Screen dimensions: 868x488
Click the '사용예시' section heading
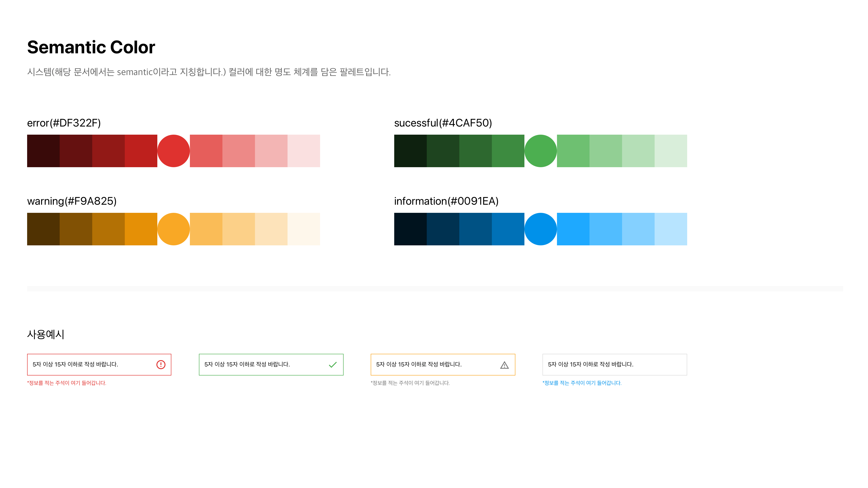(x=46, y=334)
